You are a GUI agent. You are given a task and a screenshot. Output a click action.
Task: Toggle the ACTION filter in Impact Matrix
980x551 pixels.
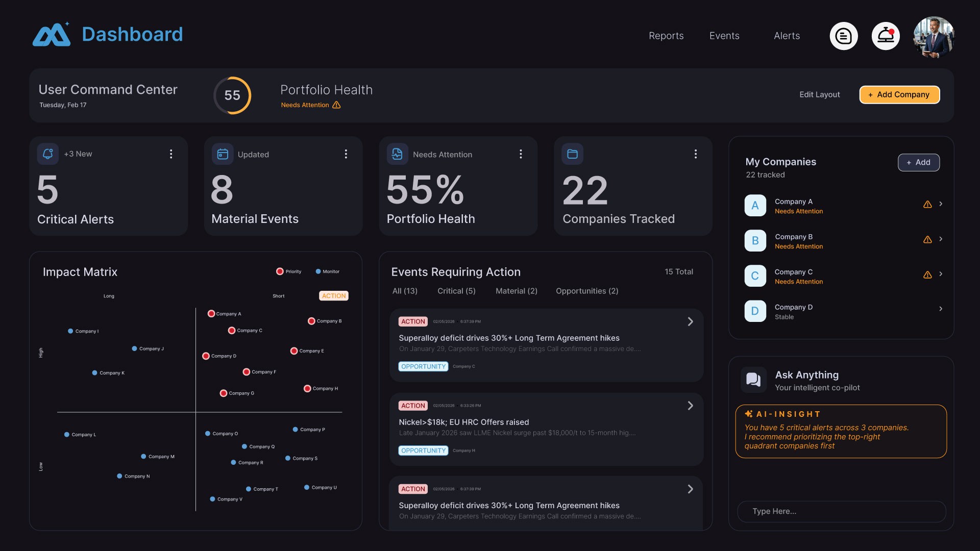[x=333, y=295]
